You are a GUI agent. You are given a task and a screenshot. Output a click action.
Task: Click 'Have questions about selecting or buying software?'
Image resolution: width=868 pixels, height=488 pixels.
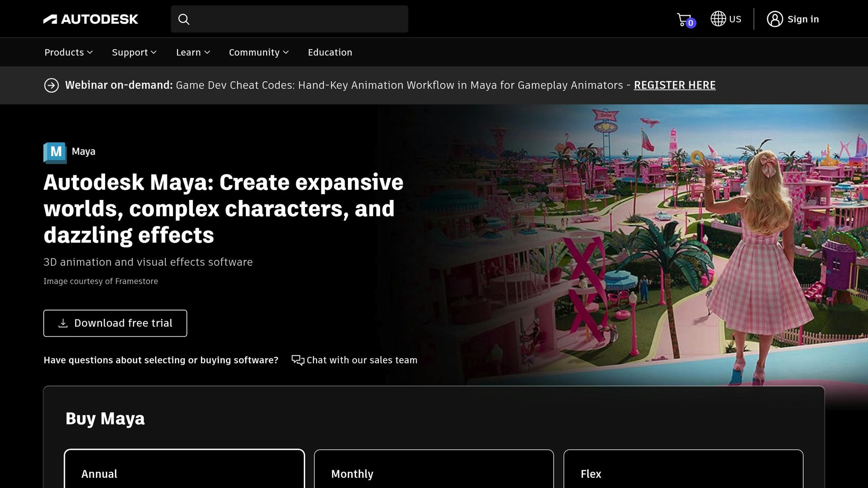161,360
